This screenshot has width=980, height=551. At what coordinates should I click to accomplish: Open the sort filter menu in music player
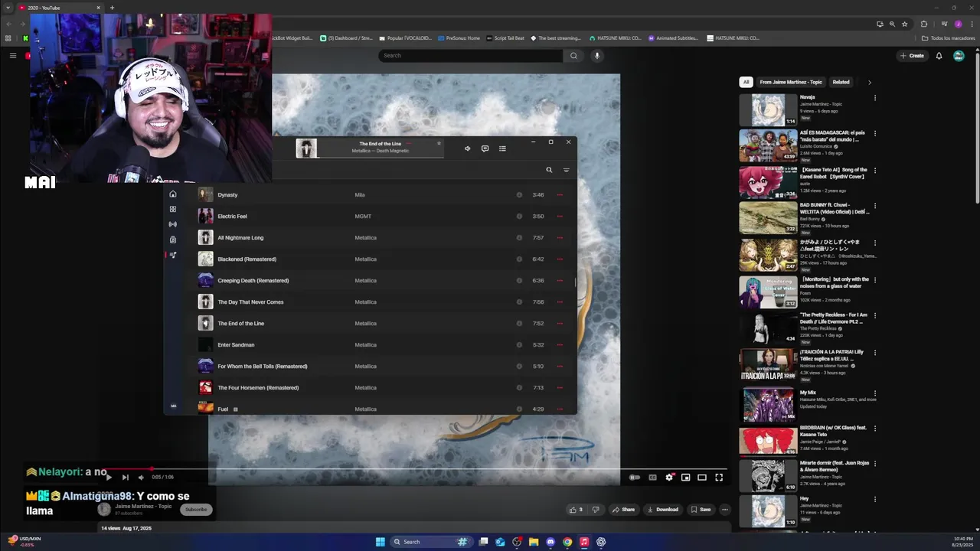click(567, 170)
